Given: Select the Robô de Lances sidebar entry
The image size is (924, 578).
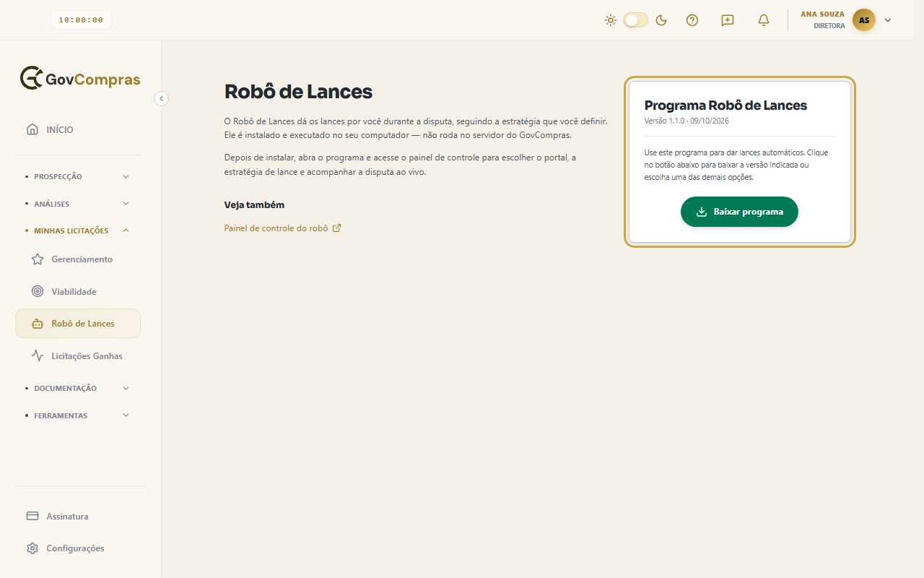Looking at the screenshot, I should [78, 324].
